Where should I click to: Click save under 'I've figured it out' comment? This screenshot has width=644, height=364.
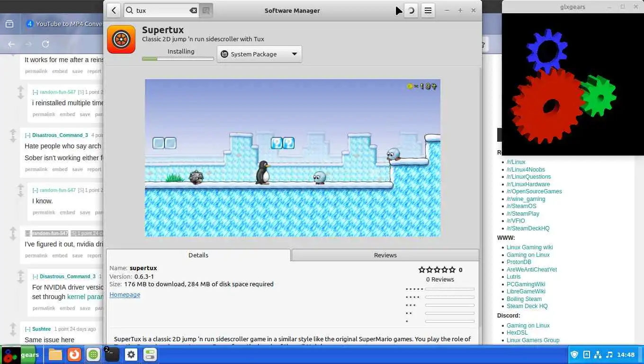pos(77,255)
